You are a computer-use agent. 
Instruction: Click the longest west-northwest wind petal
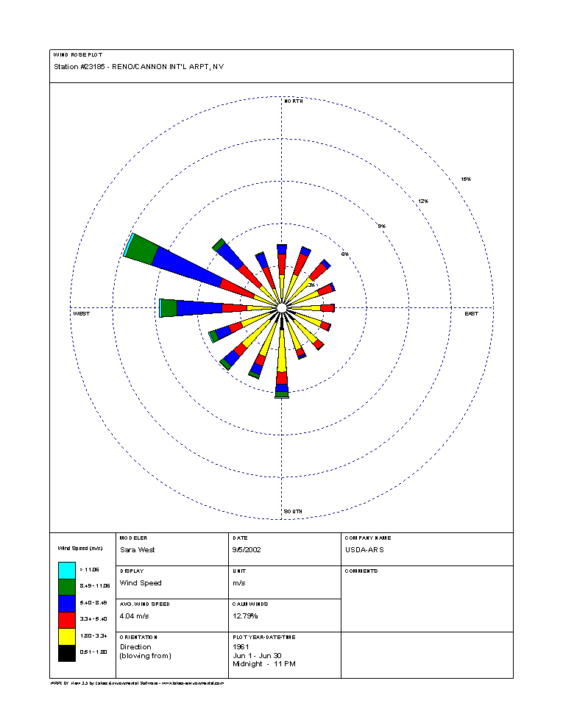tap(185, 266)
